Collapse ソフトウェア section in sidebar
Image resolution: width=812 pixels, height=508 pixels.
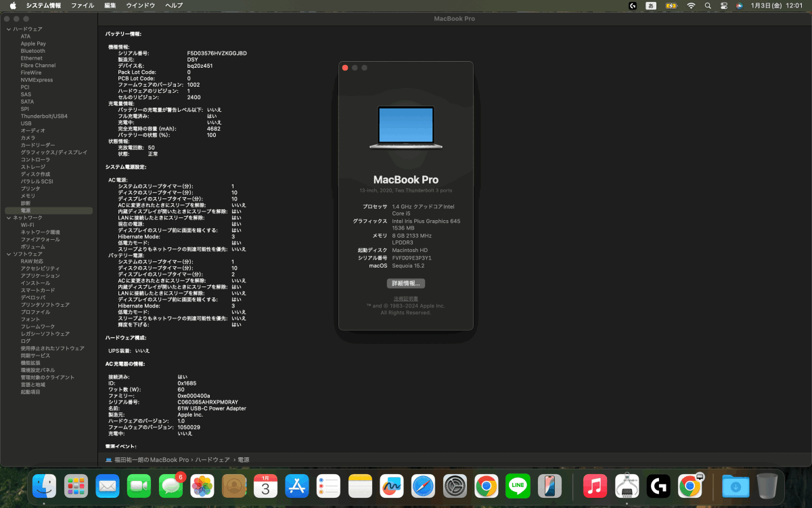tap(9, 254)
